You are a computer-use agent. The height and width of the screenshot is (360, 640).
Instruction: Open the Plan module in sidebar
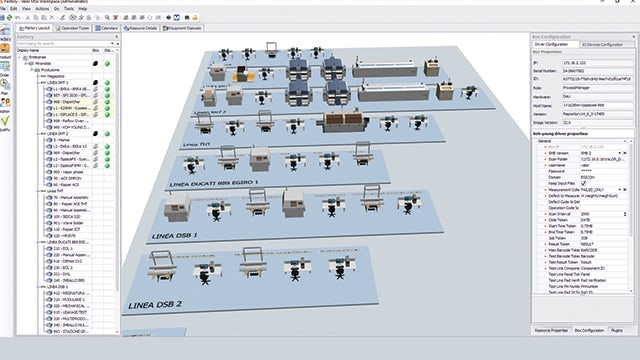click(x=5, y=87)
